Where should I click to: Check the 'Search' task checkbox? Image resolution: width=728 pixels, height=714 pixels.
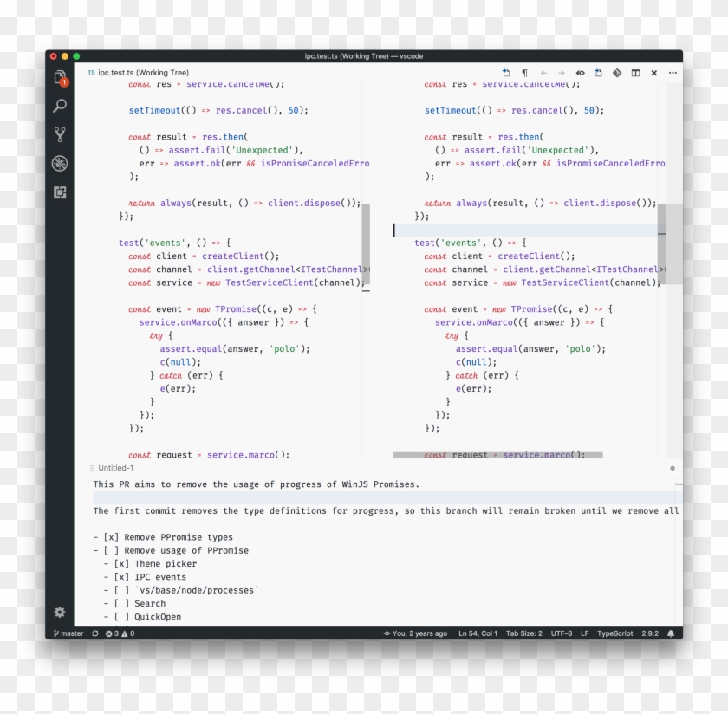point(121,604)
